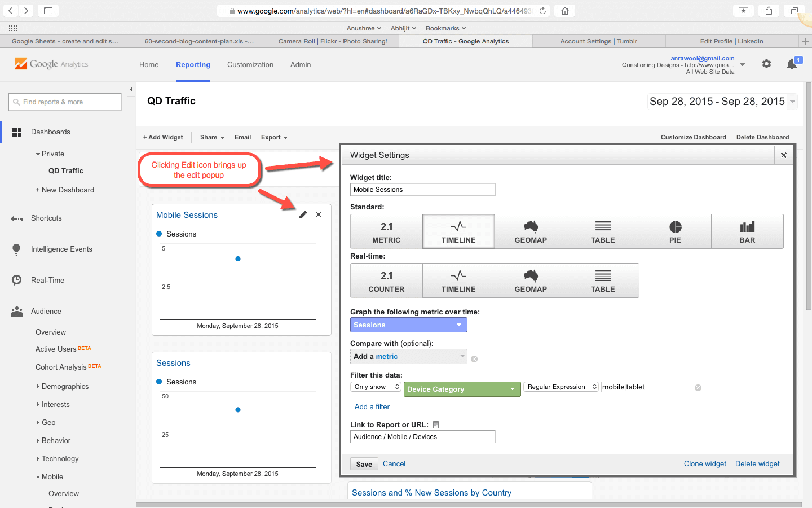Open Intelligence Events in the sidebar
The width and height of the screenshot is (812, 508).
click(x=61, y=249)
